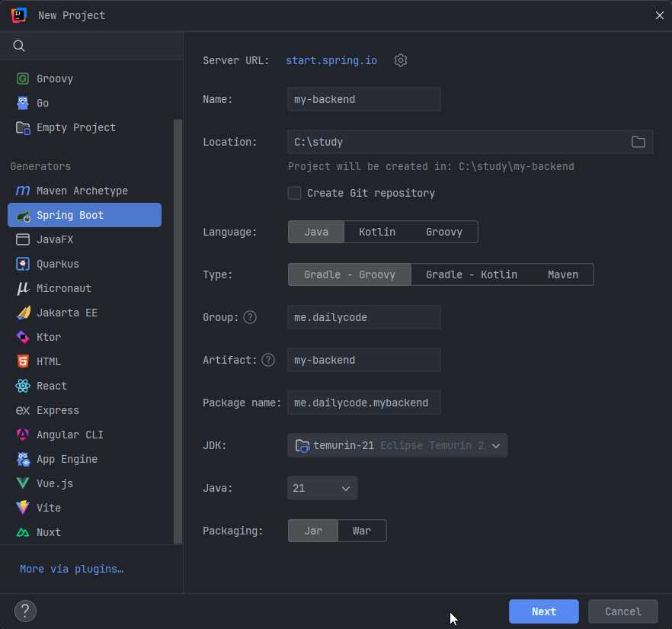The width and height of the screenshot is (672, 629).
Task: Click the Vue.js icon
Action: point(23,483)
